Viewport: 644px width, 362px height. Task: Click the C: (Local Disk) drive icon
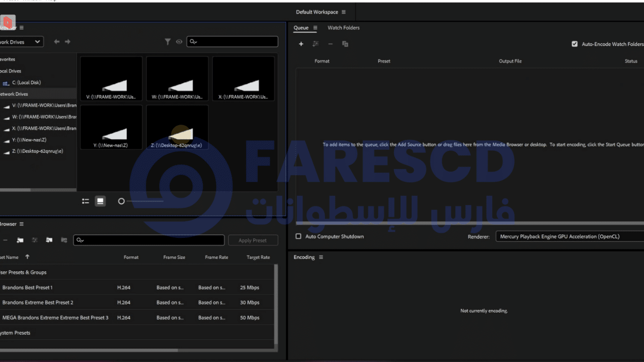(x=6, y=83)
